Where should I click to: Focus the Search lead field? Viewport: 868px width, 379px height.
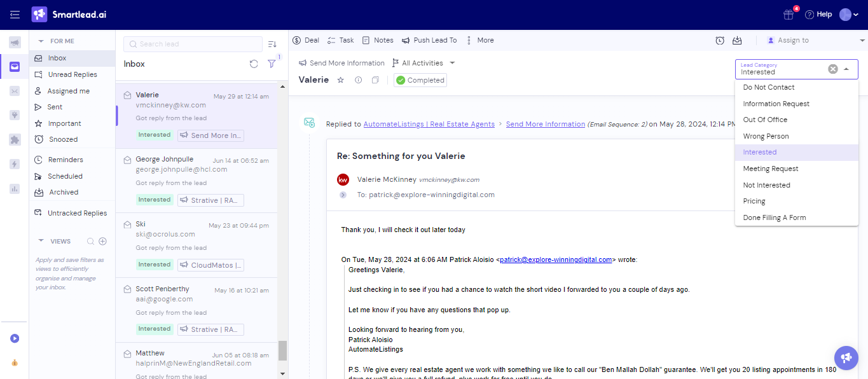[193, 44]
